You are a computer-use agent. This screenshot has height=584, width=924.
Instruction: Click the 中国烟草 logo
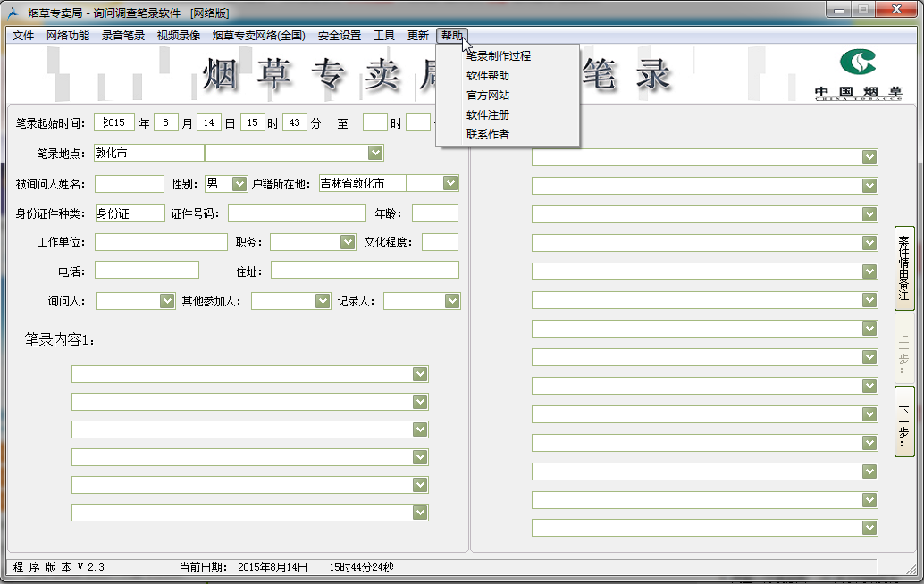pyautogui.click(x=858, y=75)
